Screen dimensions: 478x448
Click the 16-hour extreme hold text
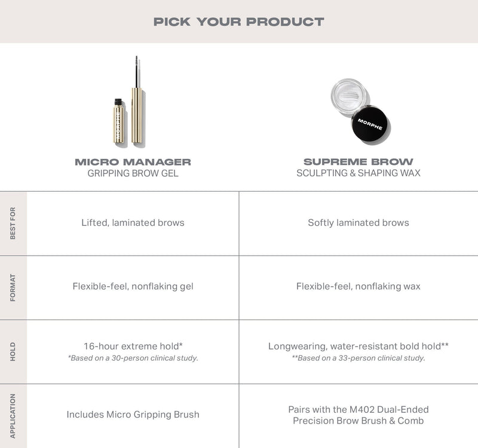pos(133,346)
